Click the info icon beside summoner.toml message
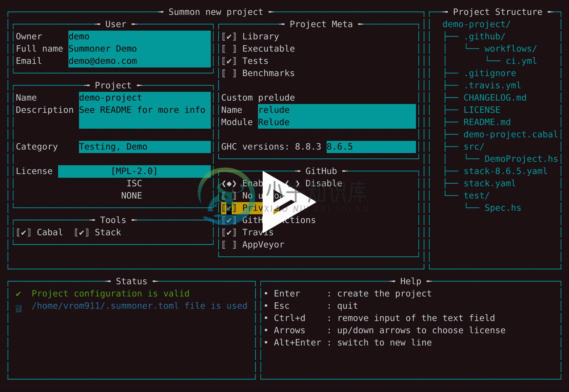The width and height of the screenshot is (569, 392). tap(19, 309)
